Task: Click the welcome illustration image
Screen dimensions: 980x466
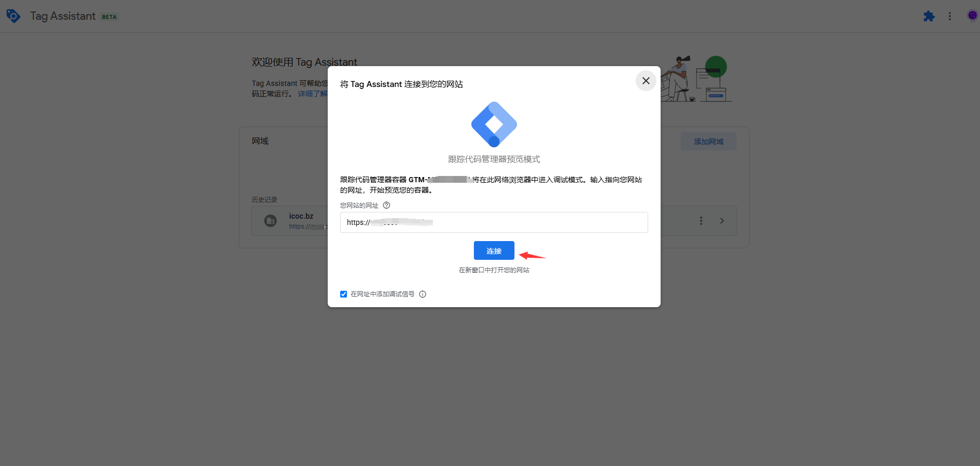Action: pos(697,79)
